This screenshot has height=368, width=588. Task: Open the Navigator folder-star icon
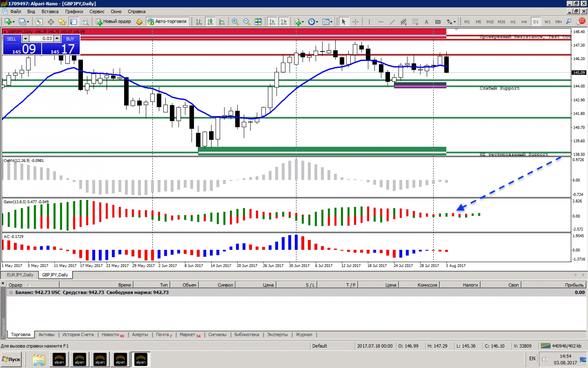[x=62, y=21]
